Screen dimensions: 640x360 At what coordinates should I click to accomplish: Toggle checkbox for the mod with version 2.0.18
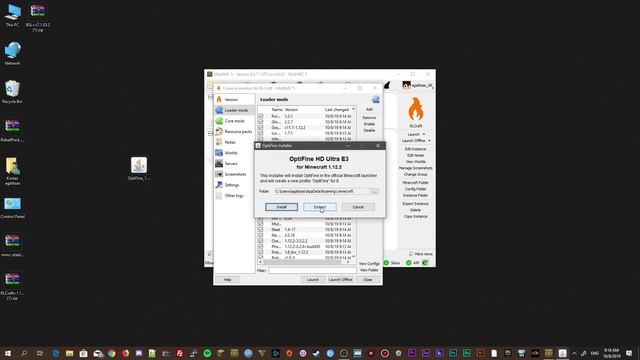261,235
